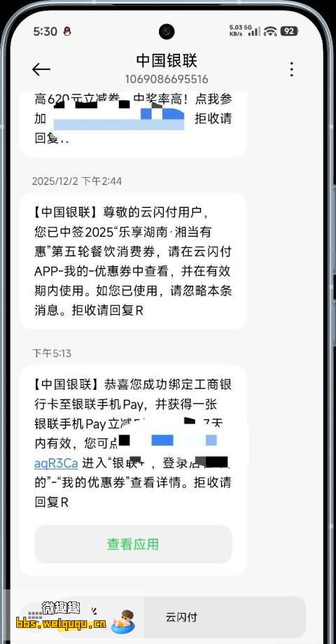Open the aqR3Ca hyperlink
This screenshot has height=644, width=336.
(56, 463)
